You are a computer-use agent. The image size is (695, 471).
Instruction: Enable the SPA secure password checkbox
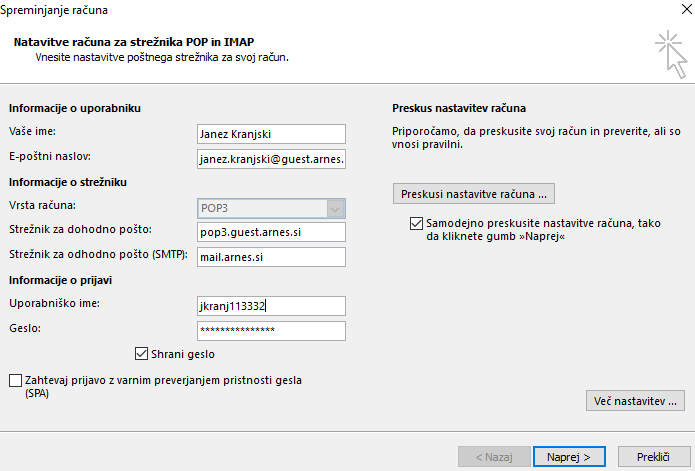(16, 380)
